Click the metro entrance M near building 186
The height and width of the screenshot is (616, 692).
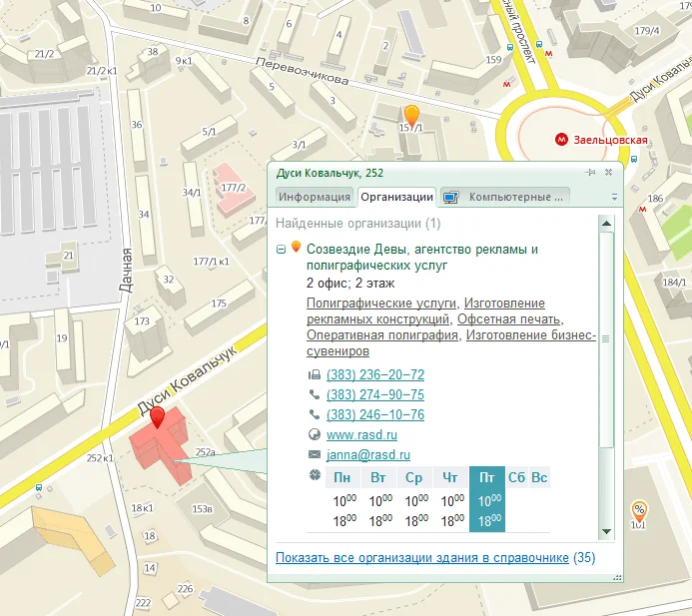643,209
